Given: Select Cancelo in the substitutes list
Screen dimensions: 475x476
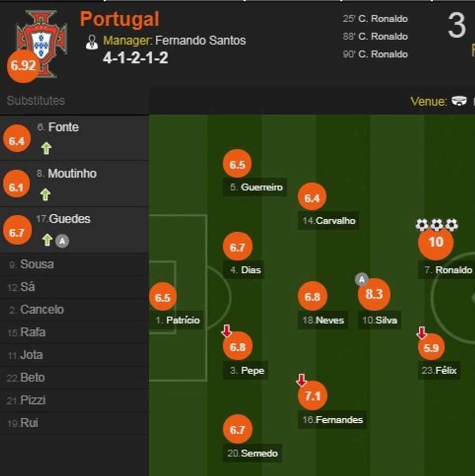Looking at the screenshot, I should (42, 310).
